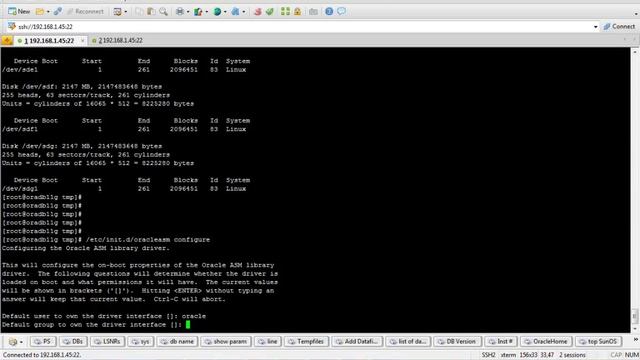The height and width of the screenshot is (360, 640).
Task: Expand the Print dropdown arrow
Action: 188,12
